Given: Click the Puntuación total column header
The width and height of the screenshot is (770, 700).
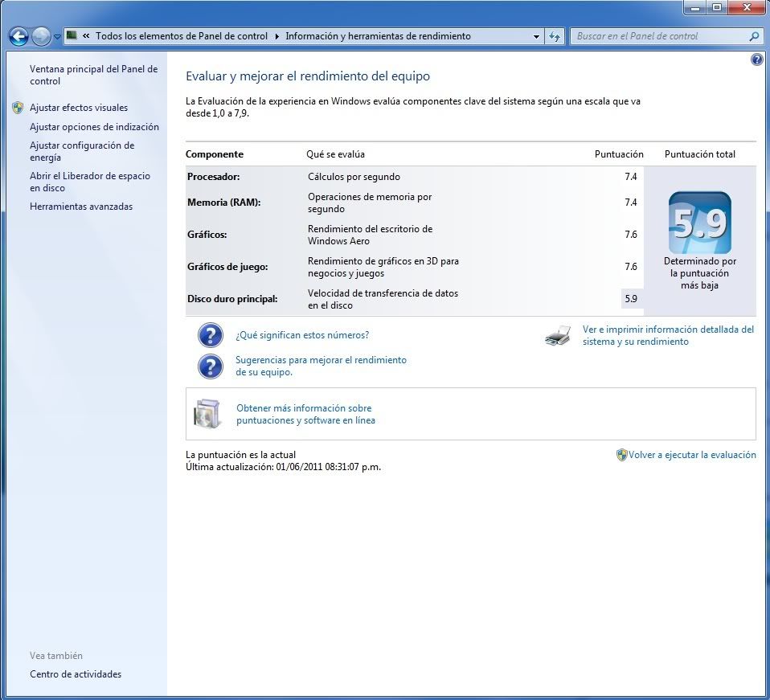Looking at the screenshot, I should [x=700, y=154].
